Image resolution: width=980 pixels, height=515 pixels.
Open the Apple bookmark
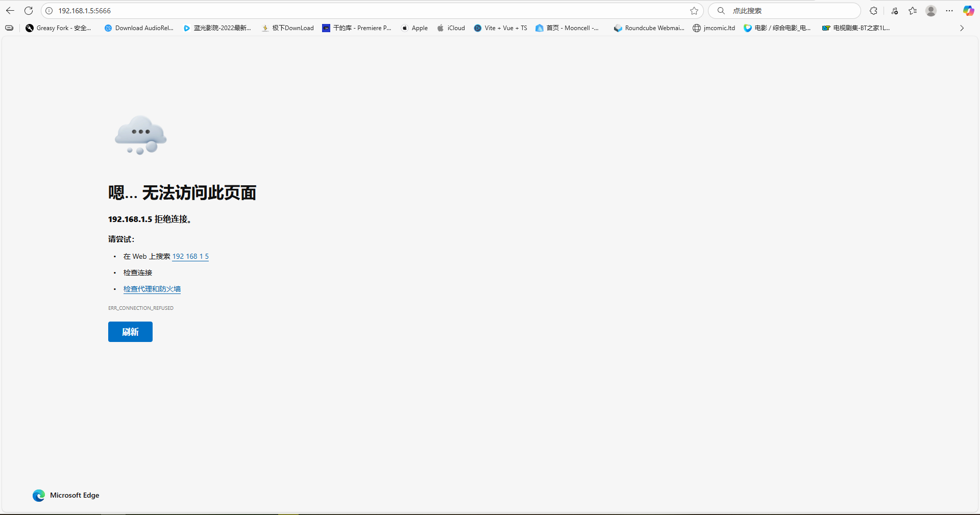(414, 28)
